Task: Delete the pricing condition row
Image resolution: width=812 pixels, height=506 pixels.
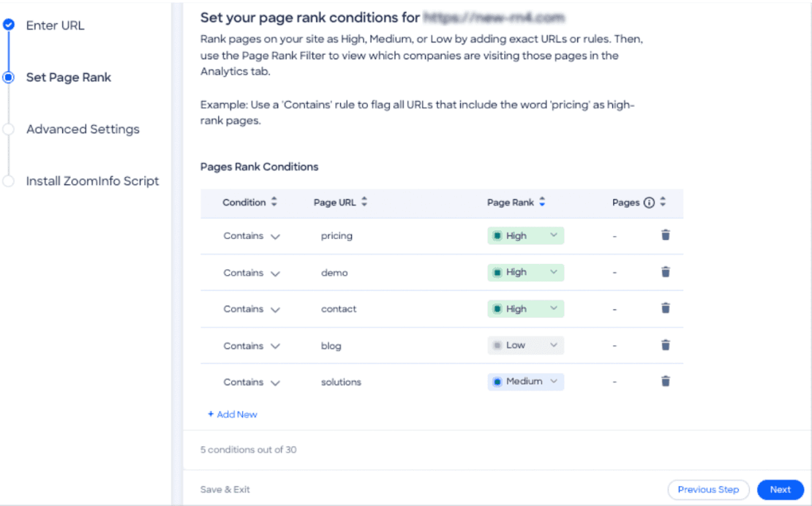Action: 665,235
